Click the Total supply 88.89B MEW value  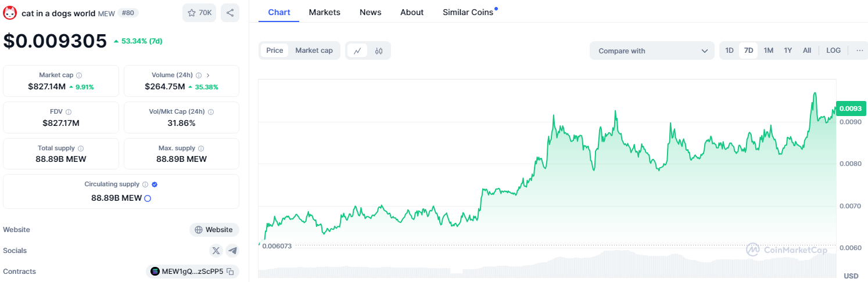(x=61, y=159)
